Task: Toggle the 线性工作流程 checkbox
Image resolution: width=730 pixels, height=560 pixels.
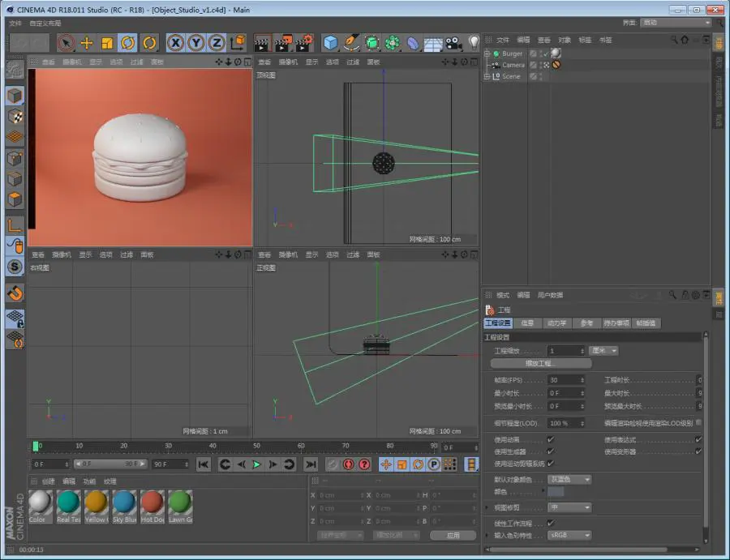Action: pyautogui.click(x=551, y=524)
